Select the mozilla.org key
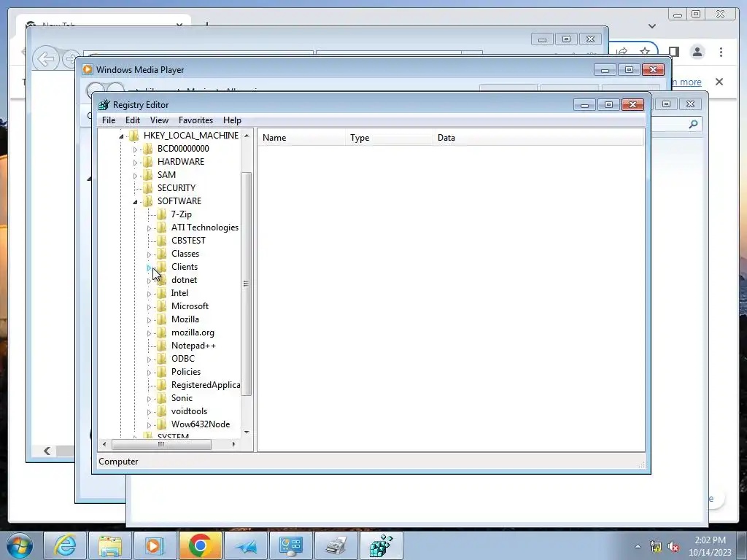This screenshot has width=747, height=560. (x=193, y=332)
